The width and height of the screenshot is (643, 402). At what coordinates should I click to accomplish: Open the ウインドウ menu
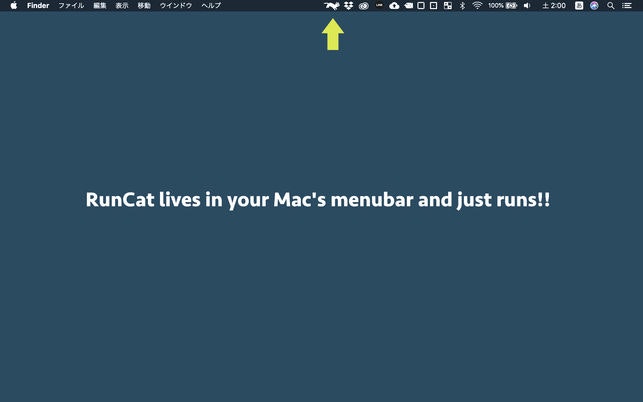(176, 5)
